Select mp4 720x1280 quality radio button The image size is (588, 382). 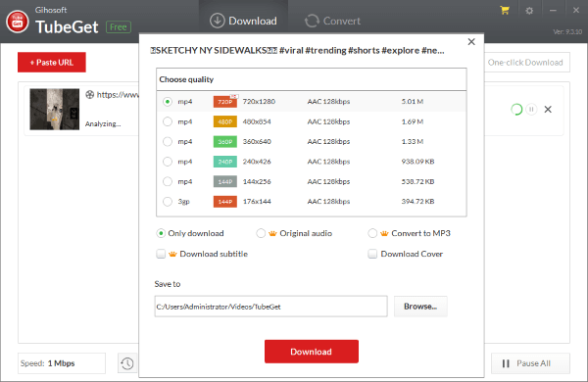click(x=168, y=102)
